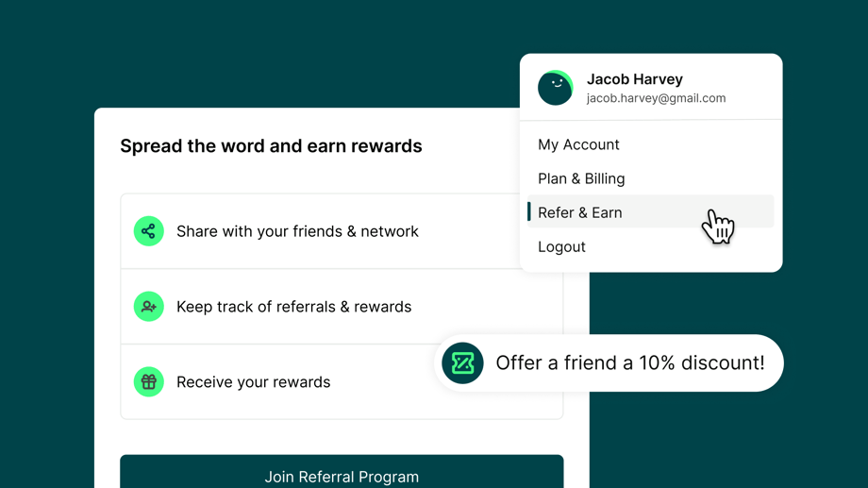Choose Refer & Earn in the menu
The image size is (868, 488).
(650, 211)
